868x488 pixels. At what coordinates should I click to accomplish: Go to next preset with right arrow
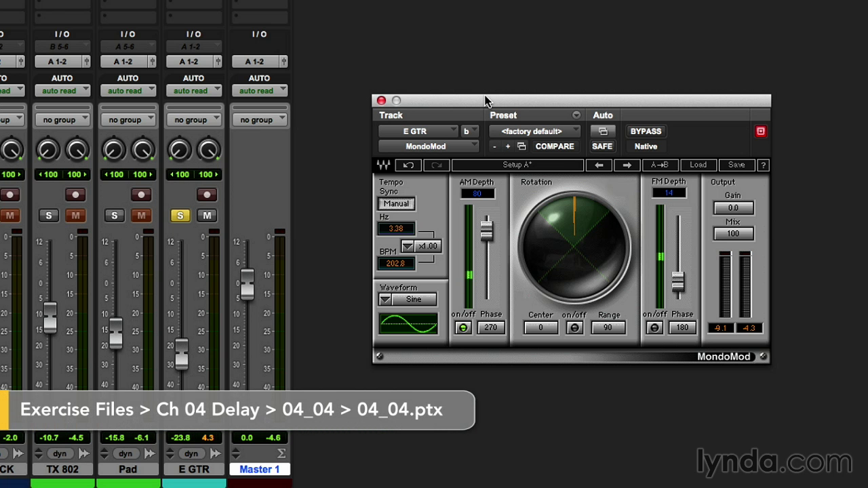[627, 165]
